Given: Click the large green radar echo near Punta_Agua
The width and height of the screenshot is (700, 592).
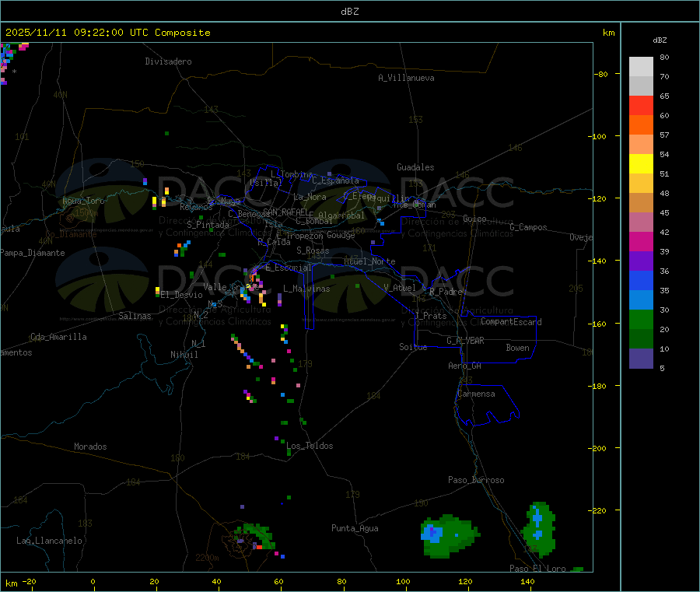Looking at the screenshot, I should click(x=449, y=536).
